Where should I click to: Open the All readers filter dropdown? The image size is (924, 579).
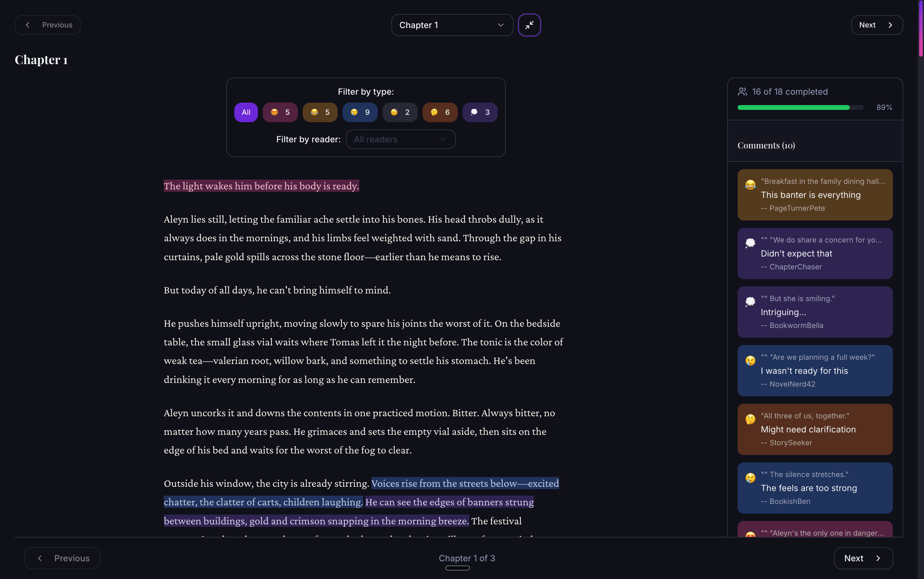(400, 139)
